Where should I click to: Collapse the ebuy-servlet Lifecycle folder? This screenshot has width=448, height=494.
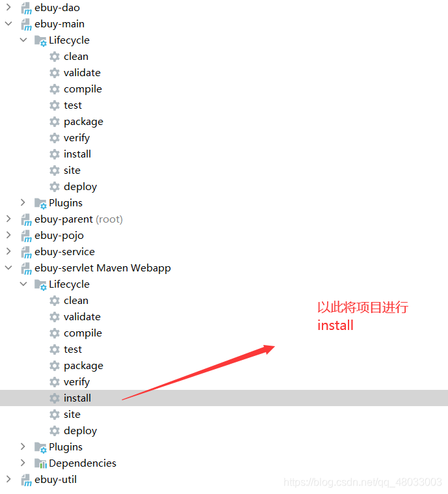click(x=23, y=284)
